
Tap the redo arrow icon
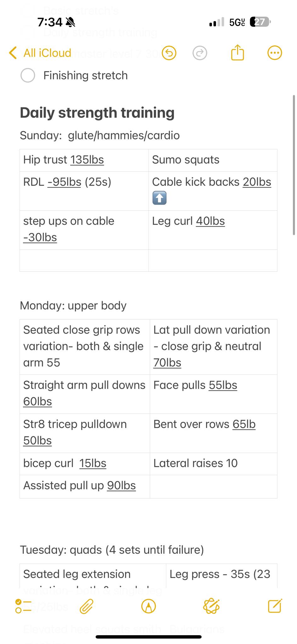click(x=200, y=53)
